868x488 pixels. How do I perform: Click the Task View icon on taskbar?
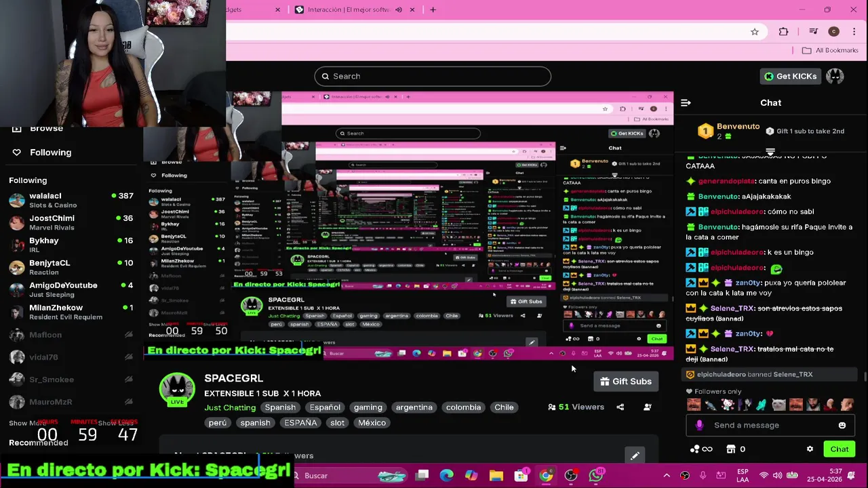(422, 475)
